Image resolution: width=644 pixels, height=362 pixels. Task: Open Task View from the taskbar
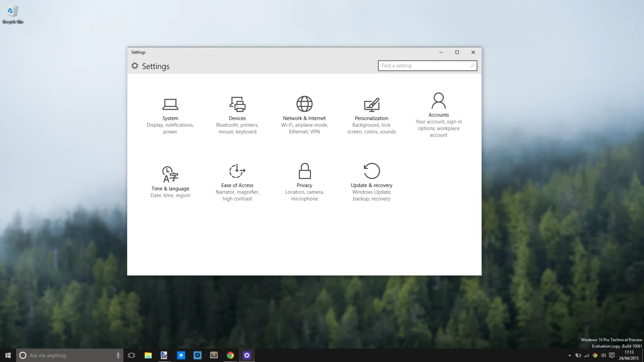[131, 355]
